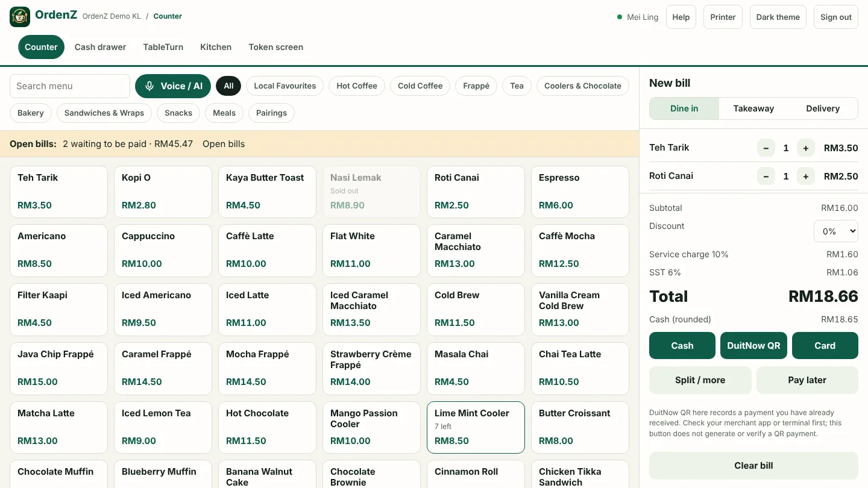This screenshot has width=868, height=488.
Task: Toggle Dark theme
Action: (x=778, y=17)
